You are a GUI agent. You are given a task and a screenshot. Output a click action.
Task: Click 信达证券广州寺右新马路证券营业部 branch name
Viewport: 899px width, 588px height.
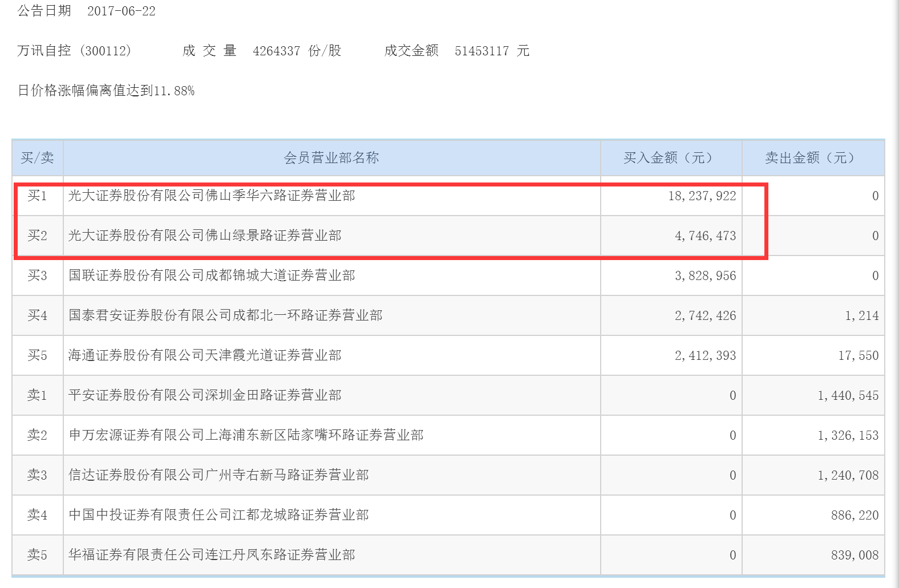tap(218, 475)
